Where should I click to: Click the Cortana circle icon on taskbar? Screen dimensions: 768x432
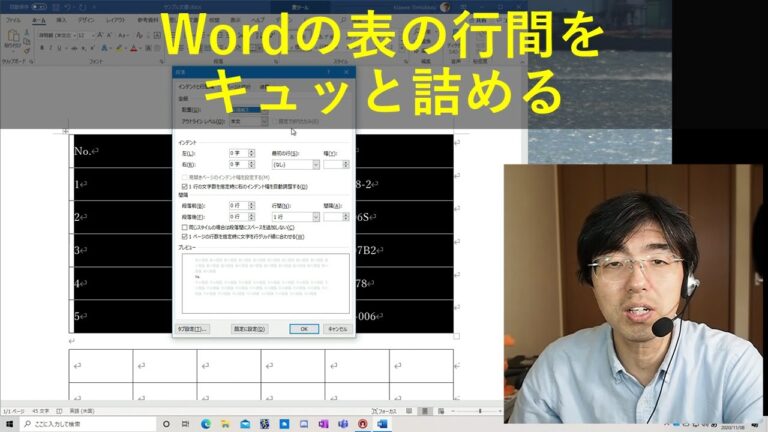(166, 424)
